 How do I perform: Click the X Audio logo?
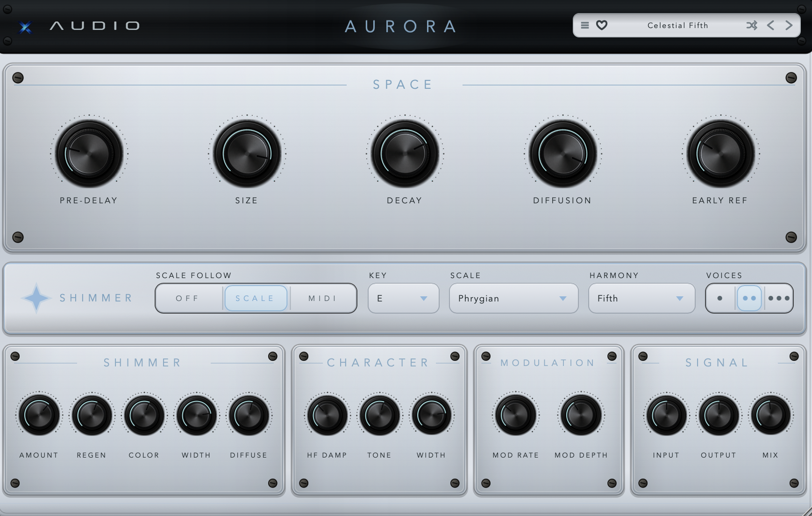(79, 26)
